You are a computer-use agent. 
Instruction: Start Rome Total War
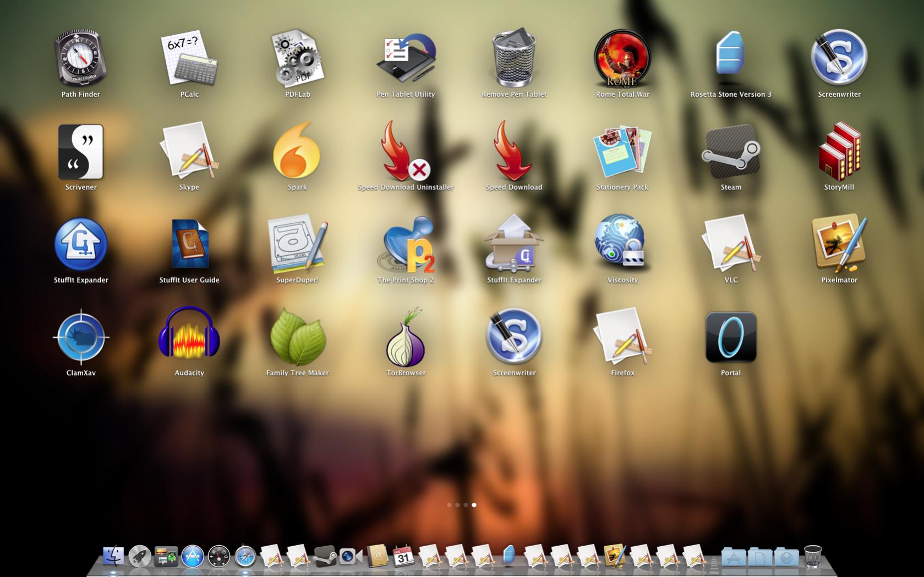[x=622, y=58]
